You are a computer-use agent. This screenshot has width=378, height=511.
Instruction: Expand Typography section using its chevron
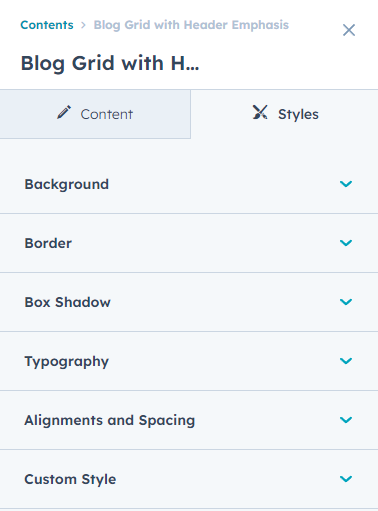[x=346, y=361]
